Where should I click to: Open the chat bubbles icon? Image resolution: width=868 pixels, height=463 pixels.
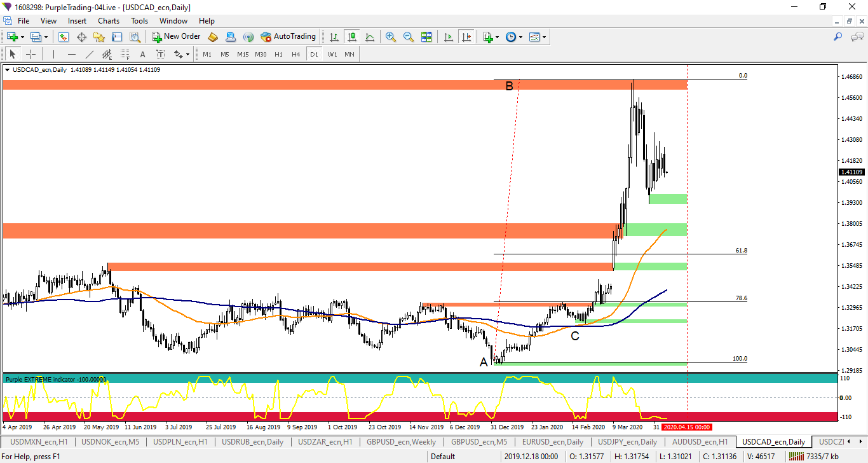pos(857,37)
